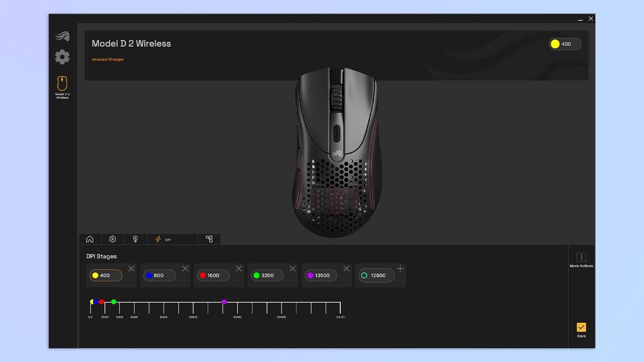The width and height of the screenshot is (644, 362).
Task: Click the 400 DPI indicator at top right
Action: point(564,44)
